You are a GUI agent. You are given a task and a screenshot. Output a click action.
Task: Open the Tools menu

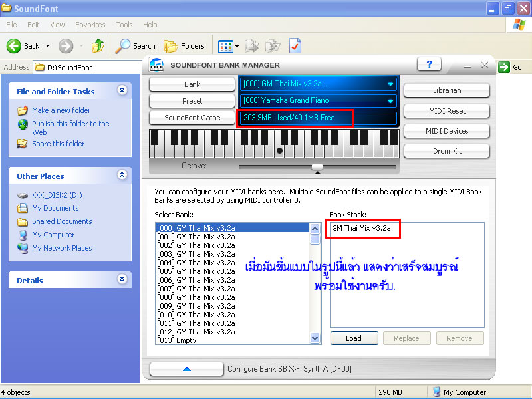tap(124, 25)
